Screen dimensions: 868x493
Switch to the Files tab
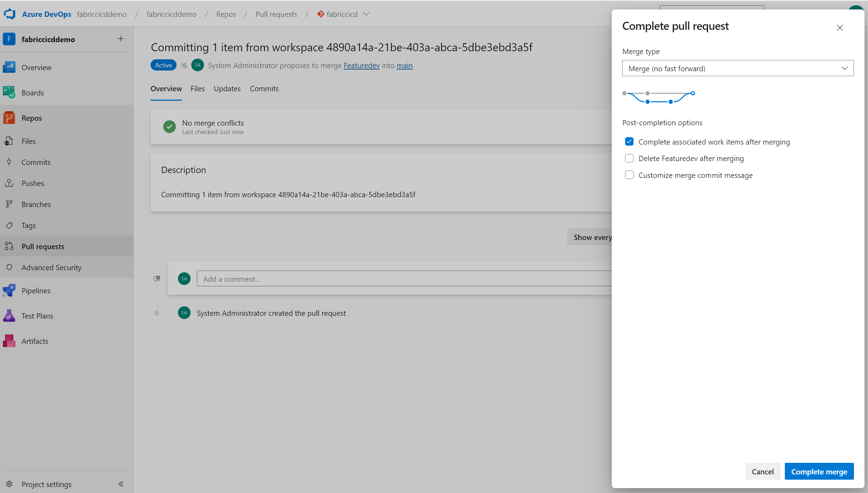198,89
